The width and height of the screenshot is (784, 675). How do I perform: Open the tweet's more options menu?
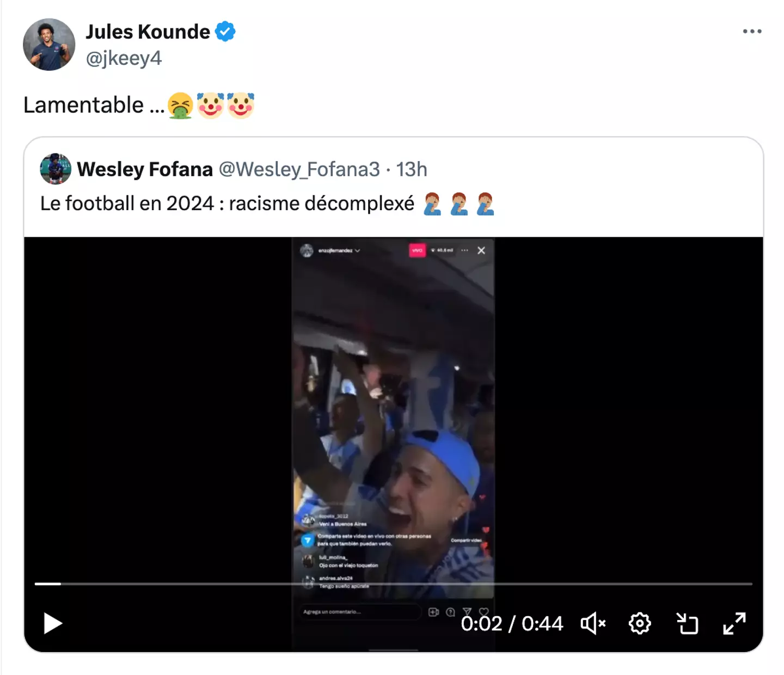point(752,32)
